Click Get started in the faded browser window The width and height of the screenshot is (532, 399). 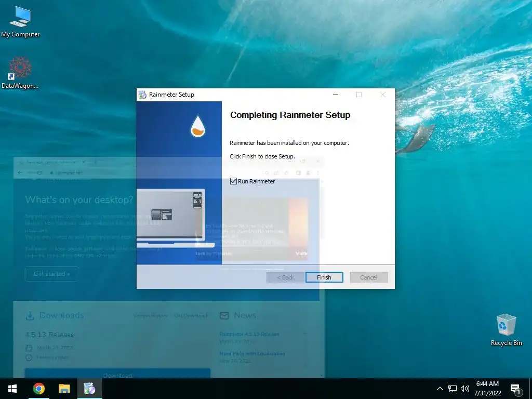coord(52,274)
